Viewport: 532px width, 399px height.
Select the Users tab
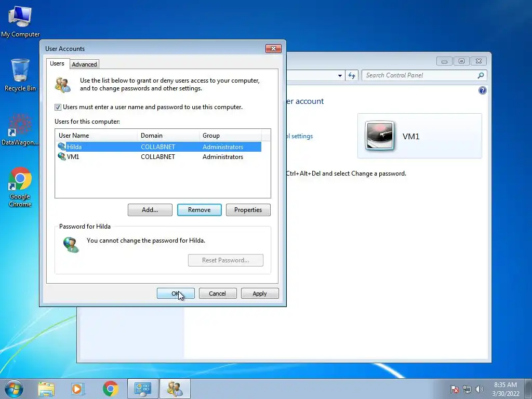(x=57, y=63)
